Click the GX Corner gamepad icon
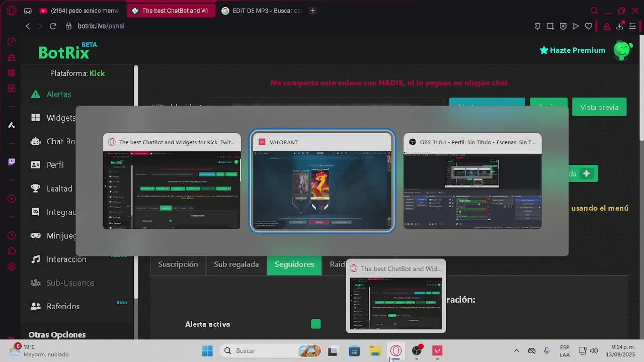This screenshot has height=362, width=644. 28,11
